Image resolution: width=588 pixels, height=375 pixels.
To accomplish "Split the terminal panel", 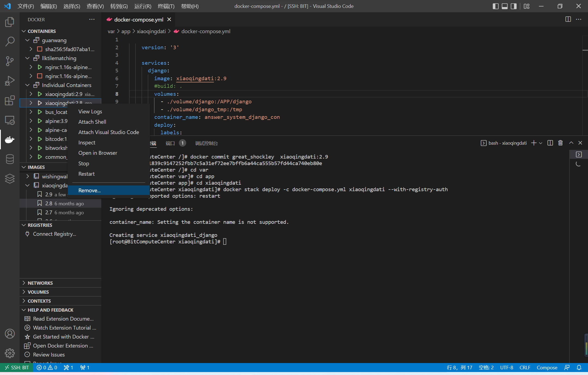I will pos(550,143).
